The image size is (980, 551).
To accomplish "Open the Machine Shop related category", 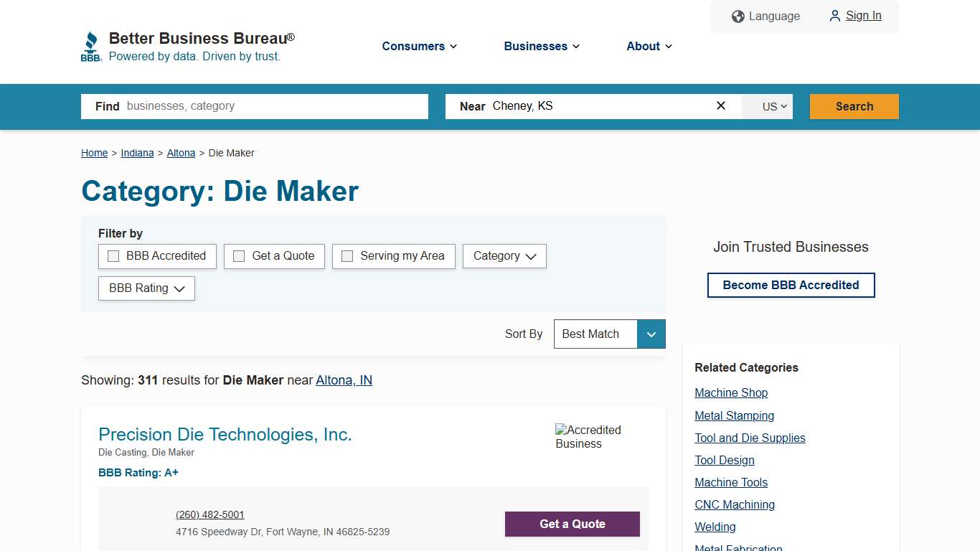I will 731,392.
